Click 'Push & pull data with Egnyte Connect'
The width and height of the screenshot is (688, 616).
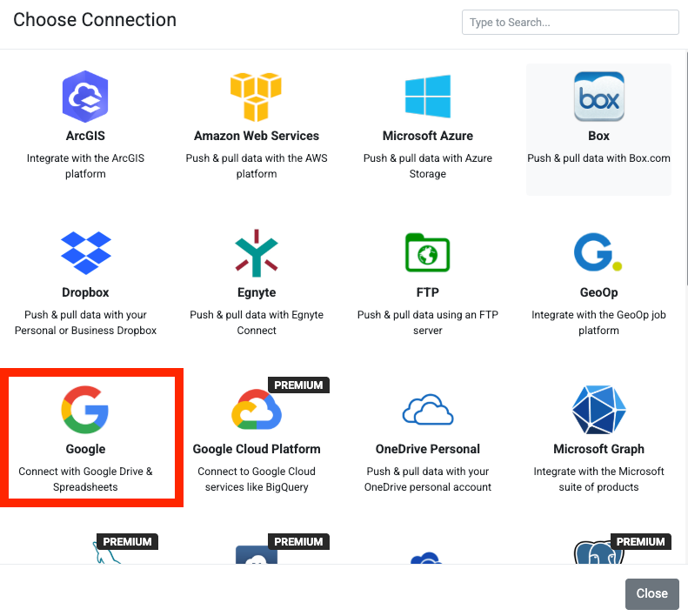pyautogui.click(x=257, y=323)
